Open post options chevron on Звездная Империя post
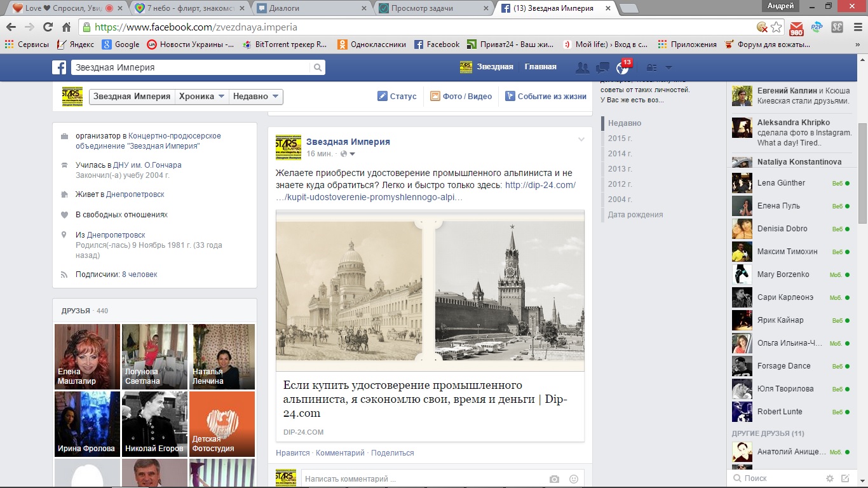This screenshot has width=868, height=488. 581,139
